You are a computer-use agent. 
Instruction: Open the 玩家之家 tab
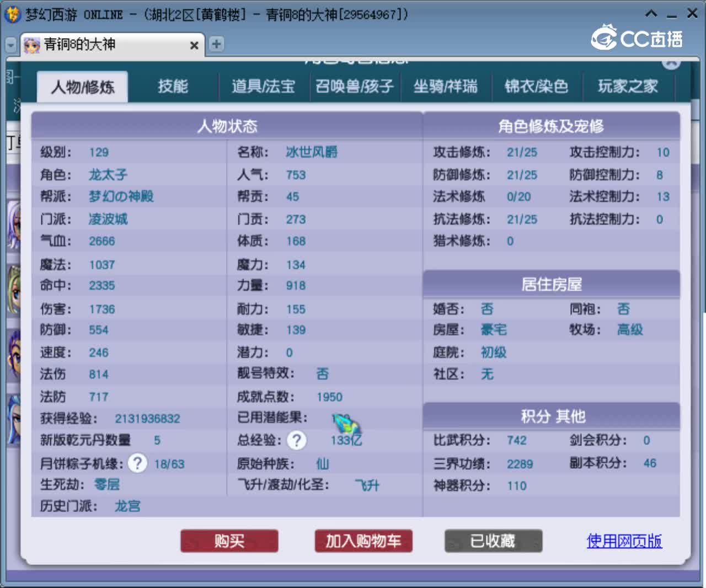point(628,86)
